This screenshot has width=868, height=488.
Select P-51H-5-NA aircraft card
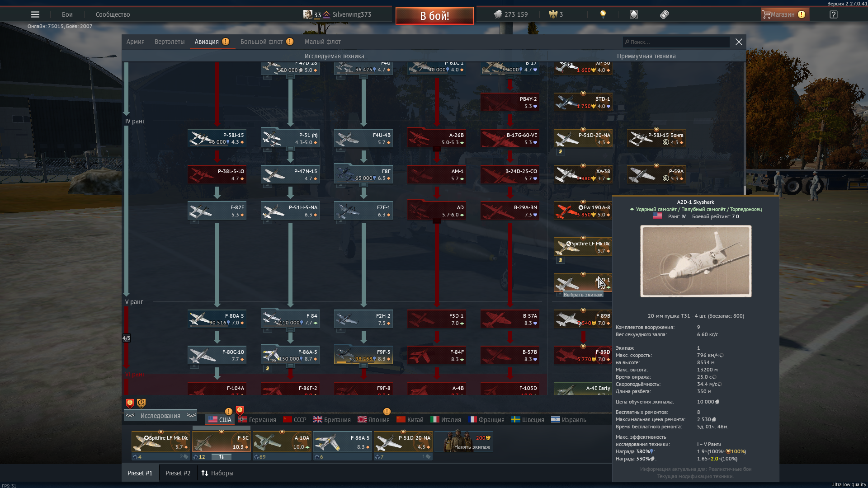pyautogui.click(x=290, y=211)
